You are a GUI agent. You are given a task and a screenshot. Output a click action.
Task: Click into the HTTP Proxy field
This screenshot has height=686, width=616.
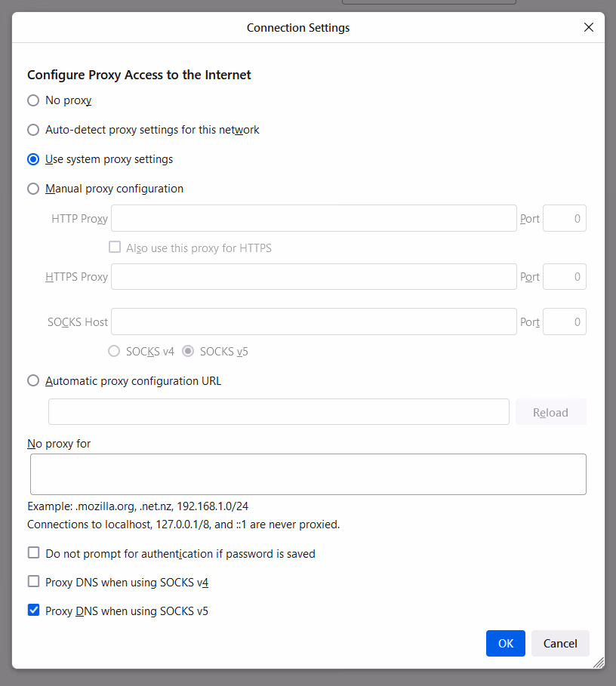[x=314, y=218]
